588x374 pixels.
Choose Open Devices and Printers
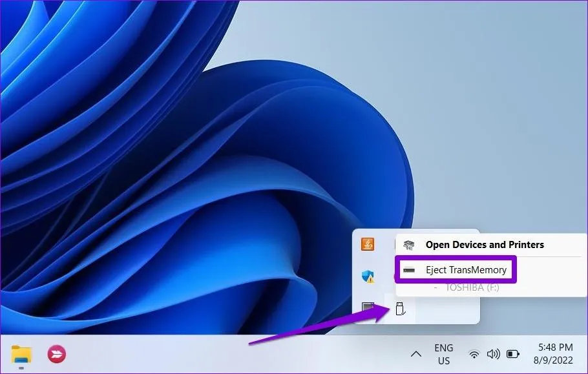point(485,245)
